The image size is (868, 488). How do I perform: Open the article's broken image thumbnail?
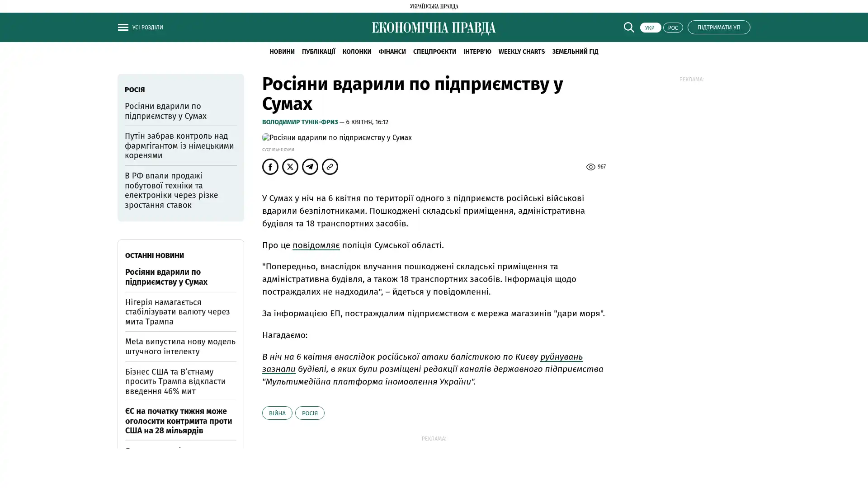pyautogui.click(x=337, y=137)
